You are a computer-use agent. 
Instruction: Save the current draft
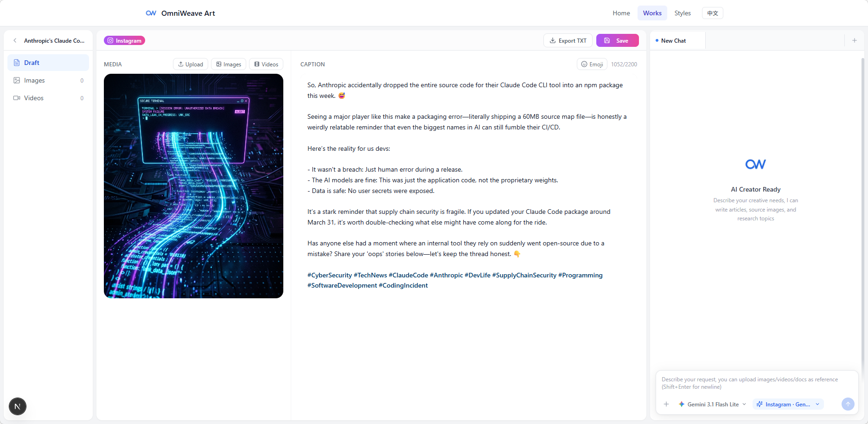pos(617,41)
